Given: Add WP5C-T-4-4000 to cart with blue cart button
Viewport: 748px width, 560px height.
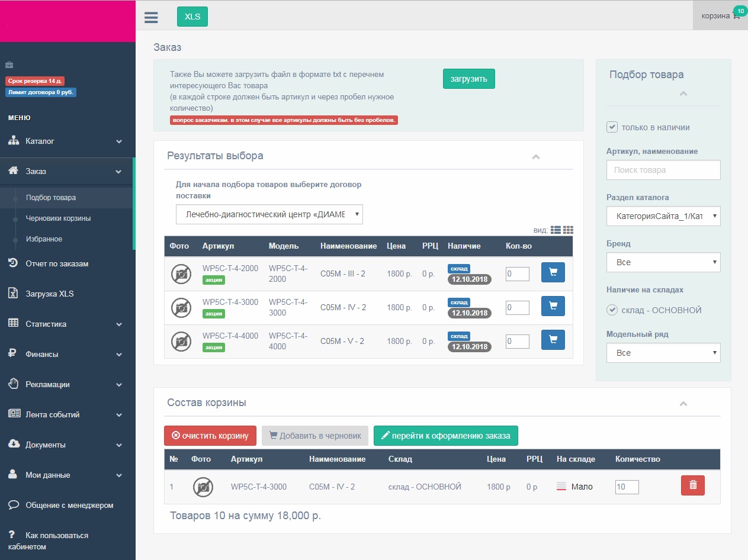Looking at the screenshot, I should (553, 340).
